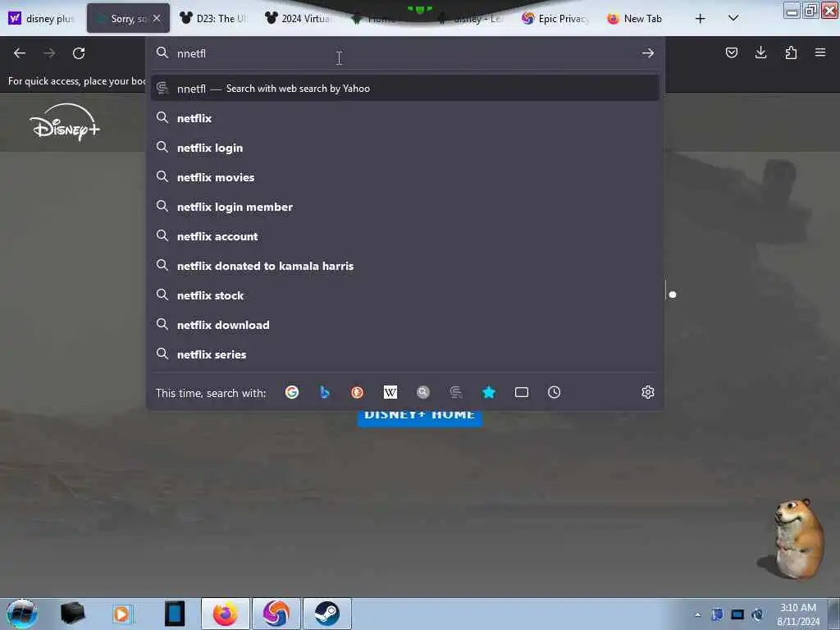The image size is (840, 630).
Task: Open the Firefox hamburger menu
Action: (820, 52)
